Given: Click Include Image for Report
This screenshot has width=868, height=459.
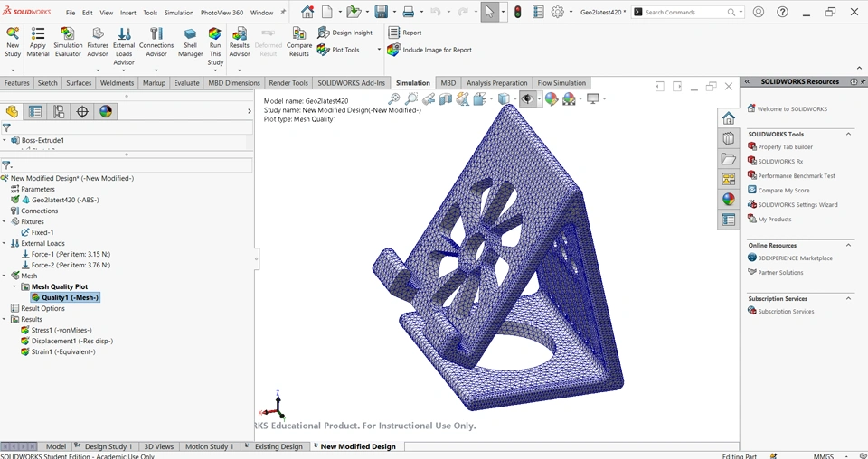Looking at the screenshot, I should pos(429,50).
